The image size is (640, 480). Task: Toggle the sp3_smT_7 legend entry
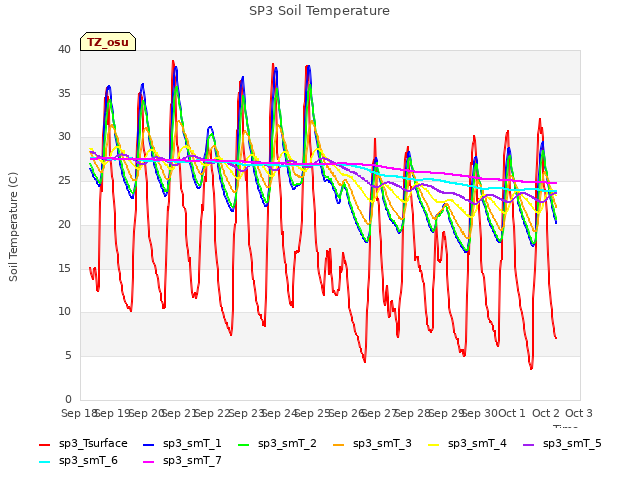tap(182, 461)
